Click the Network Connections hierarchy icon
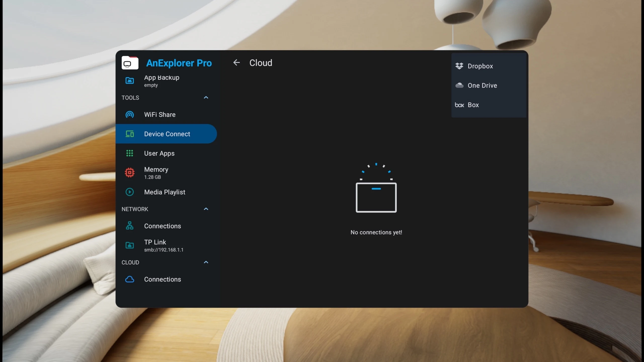This screenshot has width=644, height=362. point(130,226)
